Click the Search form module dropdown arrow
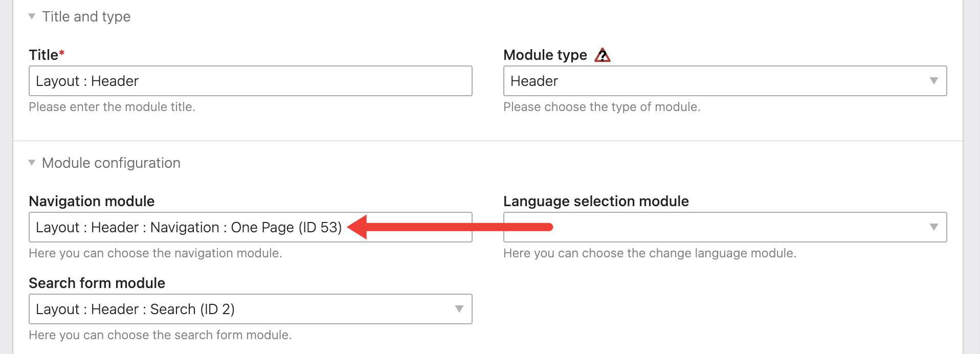The image size is (980, 354). (459, 309)
